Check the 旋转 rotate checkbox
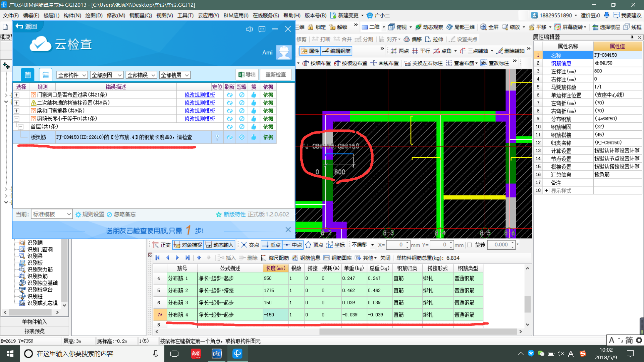Image resolution: width=644 pixels, height=362 pixels. click(469, 245)
